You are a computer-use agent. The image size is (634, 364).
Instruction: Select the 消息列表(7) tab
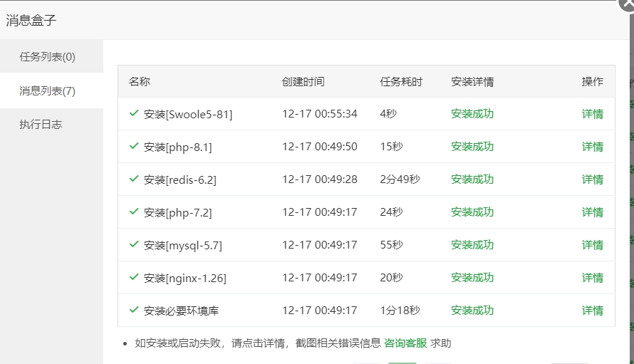(x=51, y=90)
